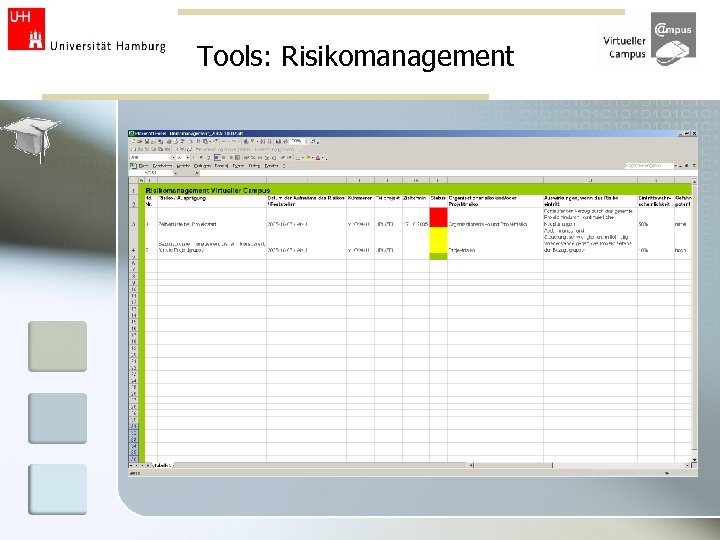Toggle right alignment
The image size is (720, 540).
231,158
